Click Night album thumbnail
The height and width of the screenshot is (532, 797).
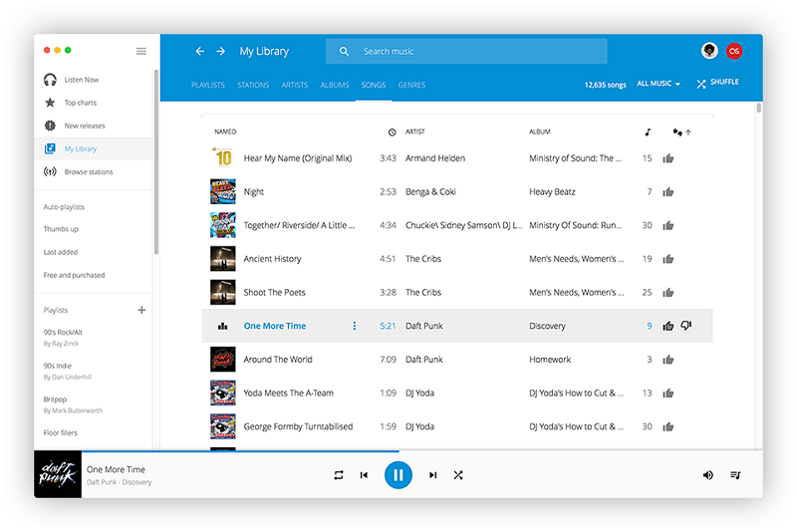(222, 191)
